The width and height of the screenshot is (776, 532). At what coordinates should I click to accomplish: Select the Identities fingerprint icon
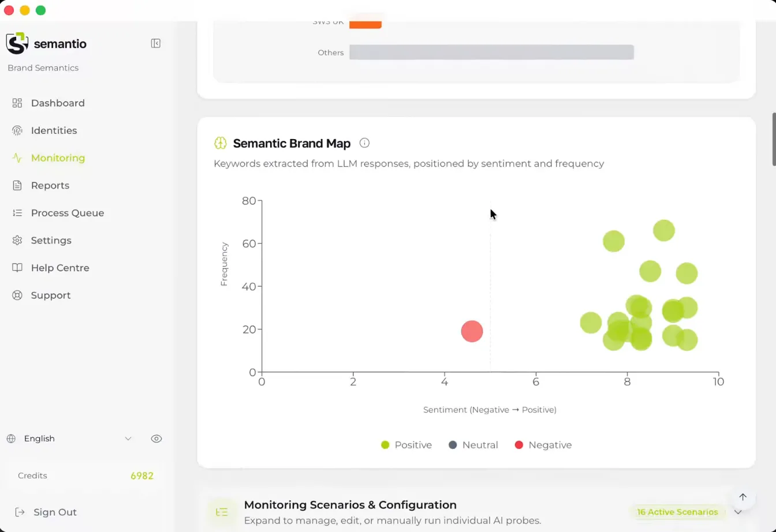[17, 130]
